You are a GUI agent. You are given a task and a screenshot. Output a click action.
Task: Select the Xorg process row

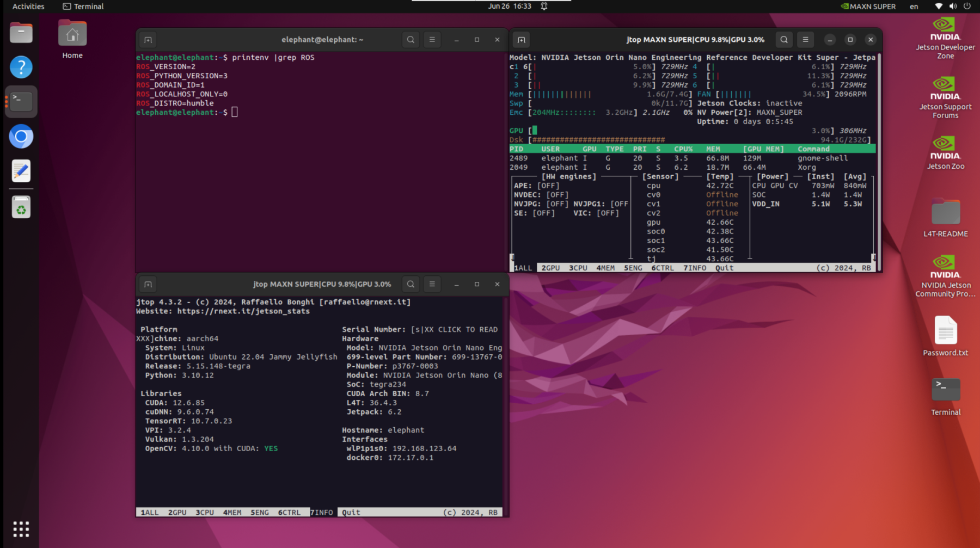point(692,167)
